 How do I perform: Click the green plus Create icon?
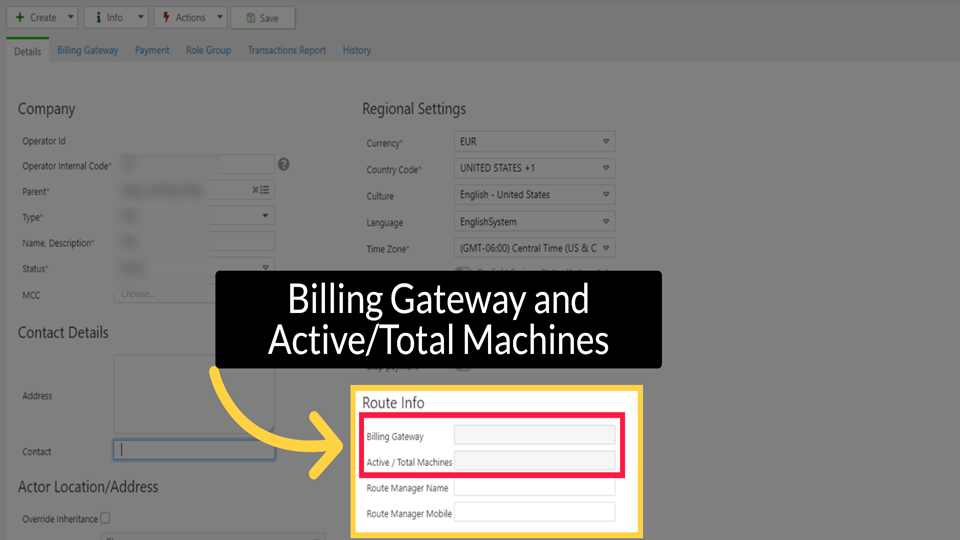tap(20, 17)
